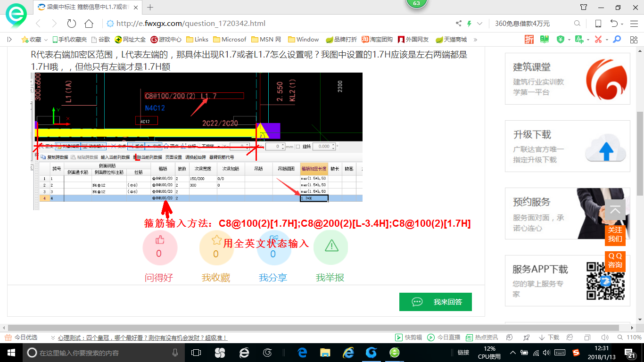
Task: Open the skin/clothes icon in title bar
Action: (x=584, y=7)
